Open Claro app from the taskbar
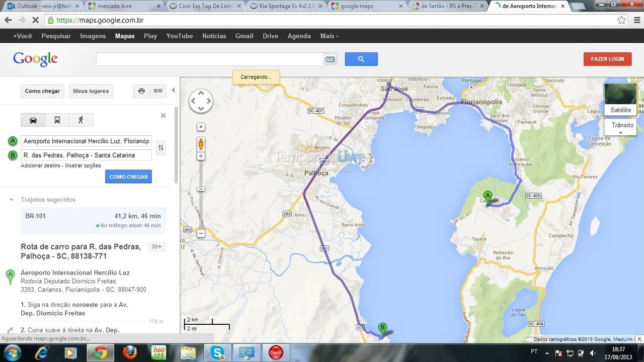 coord(276,352)
